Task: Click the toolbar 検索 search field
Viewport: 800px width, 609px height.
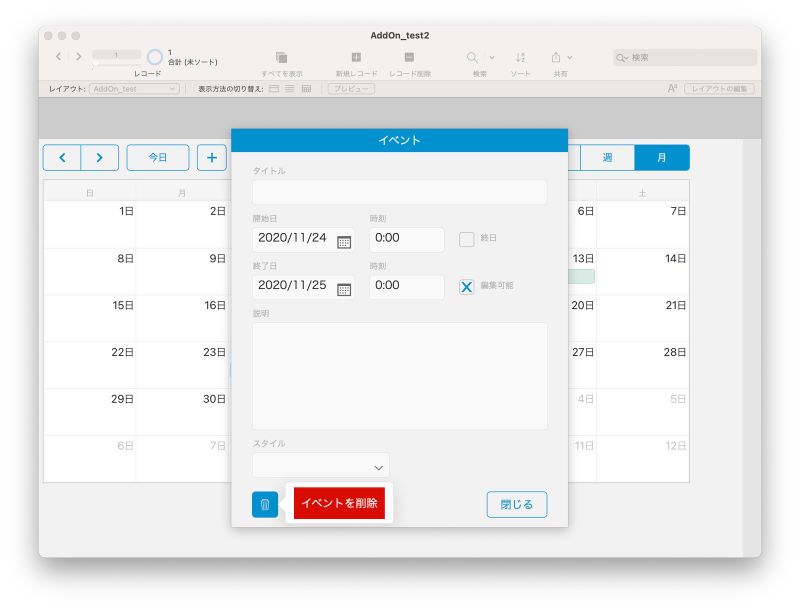Action: pyautogui.click(x=685, y=58)
